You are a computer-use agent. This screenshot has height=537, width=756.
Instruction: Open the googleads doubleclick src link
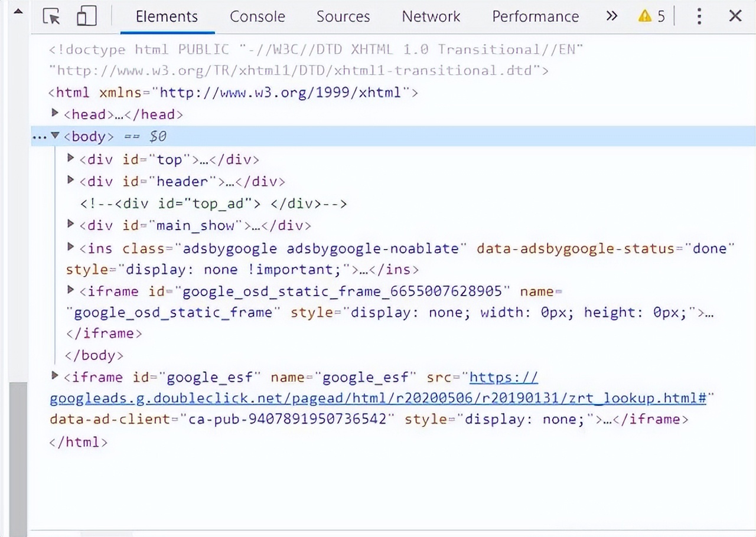tap(378, 398)
